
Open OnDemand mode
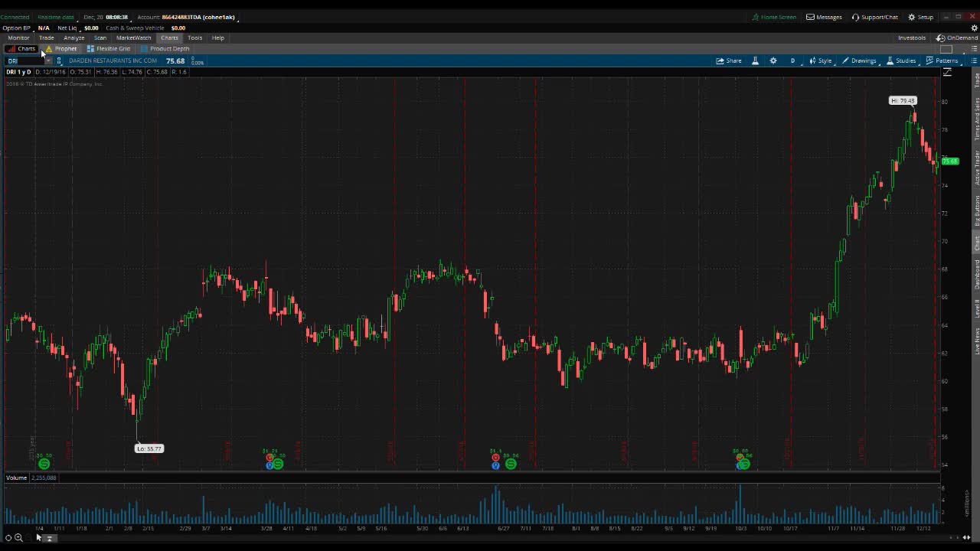957,37
